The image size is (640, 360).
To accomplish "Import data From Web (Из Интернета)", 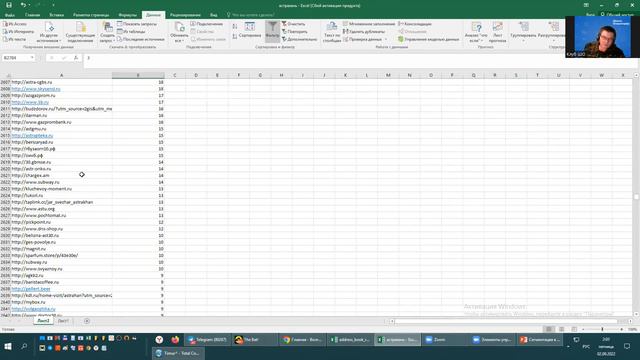I will coord(18,31).
